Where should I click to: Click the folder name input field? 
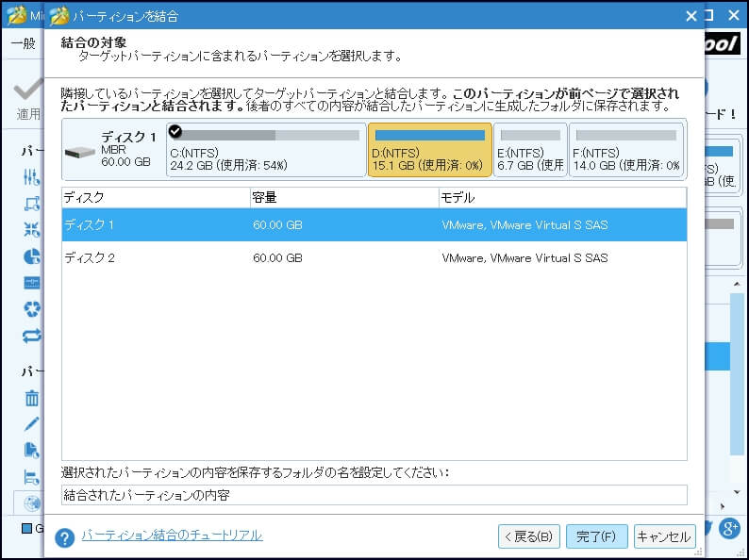coord(374,495)
